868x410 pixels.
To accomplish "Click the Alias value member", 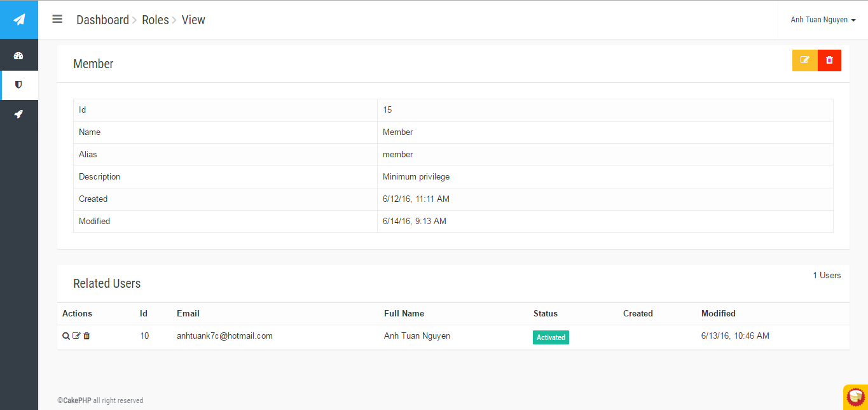I will click(398, 154).
